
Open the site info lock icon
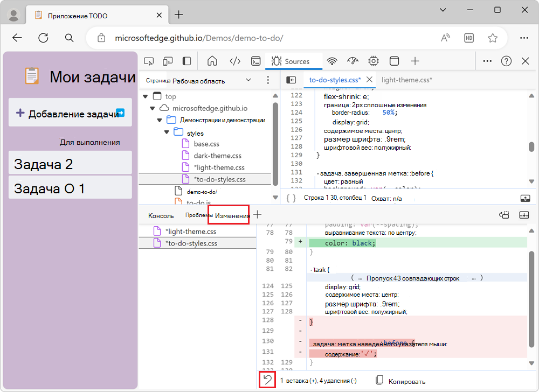coord(101,38)
